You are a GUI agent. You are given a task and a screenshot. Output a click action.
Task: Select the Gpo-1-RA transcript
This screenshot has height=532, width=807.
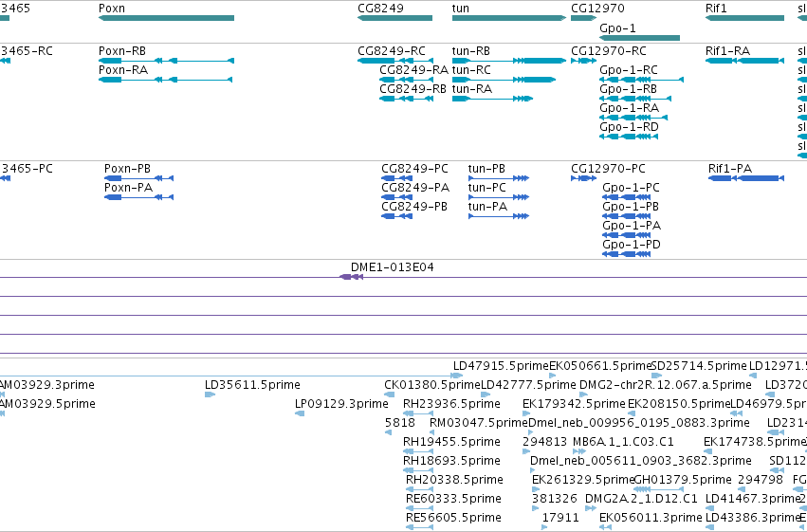click(633, 118)
